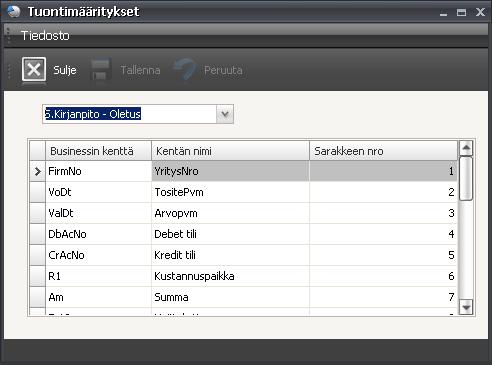Click column number 4 in Debet tili row
The image size is (492, 365).
(x=383, y=234)
